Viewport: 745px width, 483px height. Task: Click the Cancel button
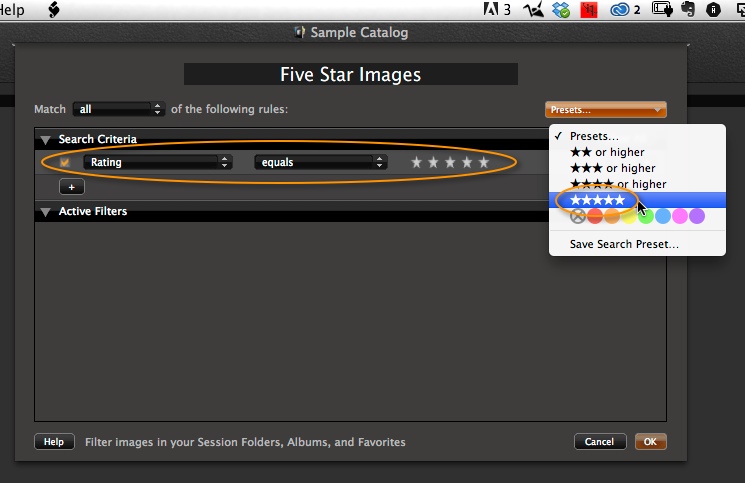[x=600, y=442]
